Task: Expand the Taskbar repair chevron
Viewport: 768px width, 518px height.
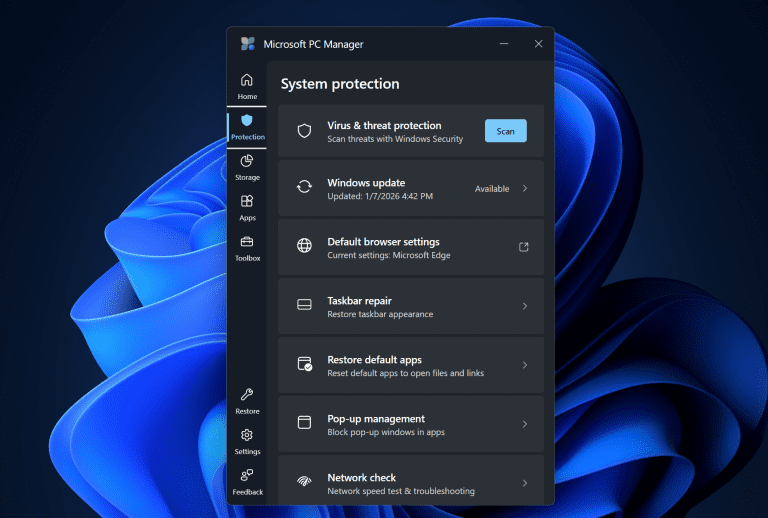Action: [x=525, y=306]
